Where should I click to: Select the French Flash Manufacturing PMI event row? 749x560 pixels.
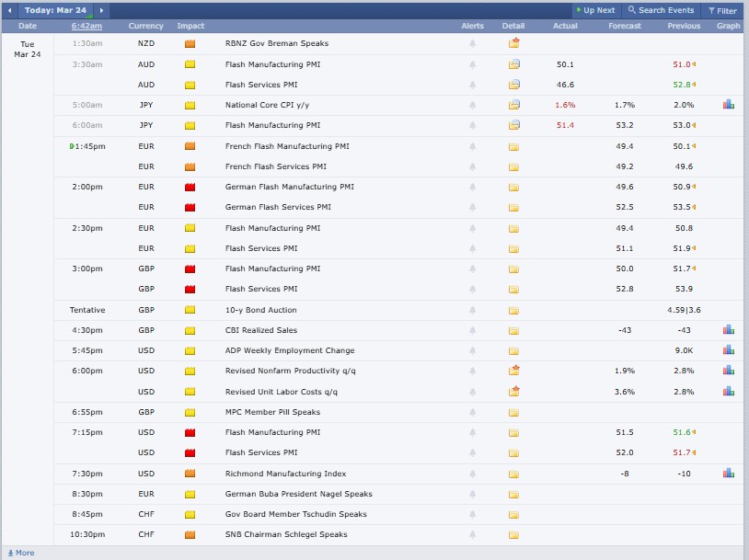[x=274, y=146]
